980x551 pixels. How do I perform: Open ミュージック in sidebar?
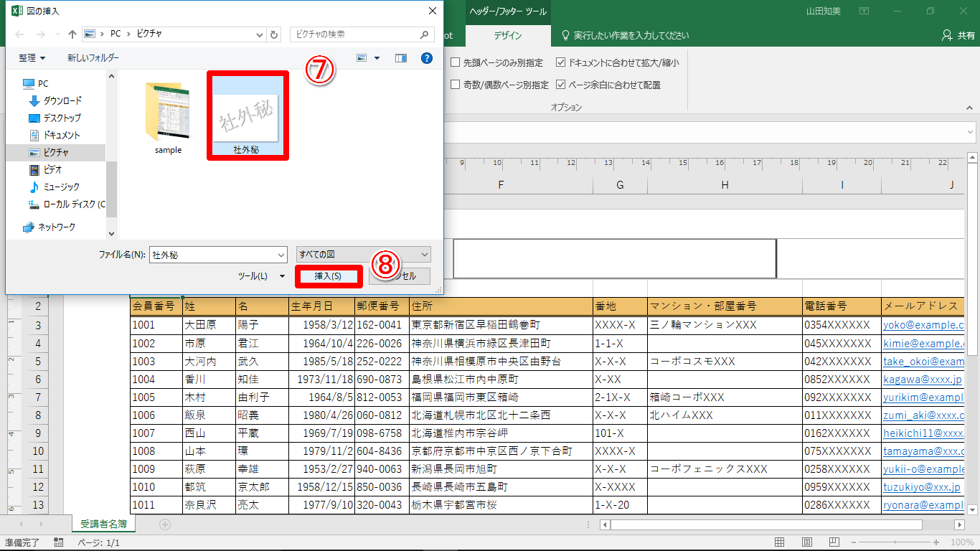click(55, 187)
